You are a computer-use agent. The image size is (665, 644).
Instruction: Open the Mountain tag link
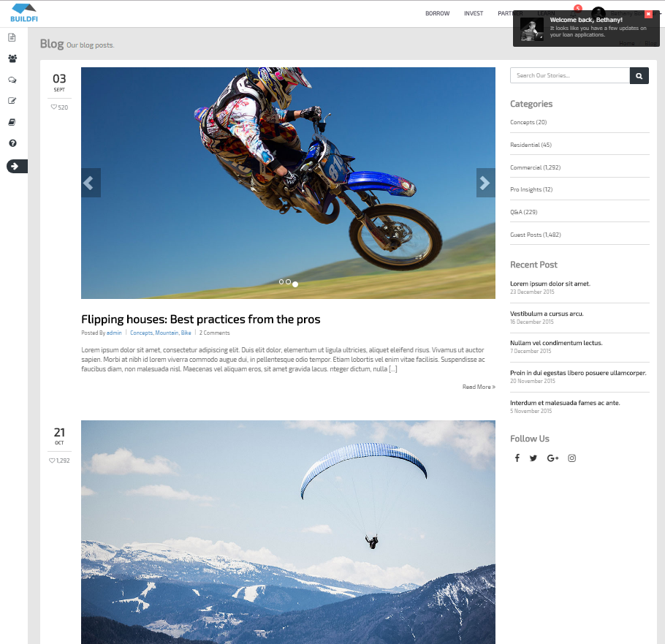click(167, 333)
